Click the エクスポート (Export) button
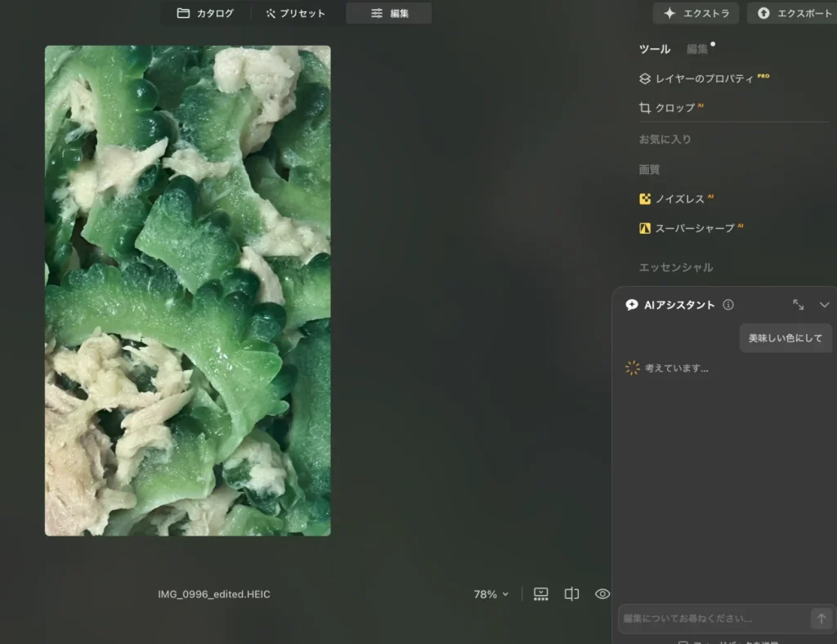The height and width of the screenshot is (644, 837). 794,13
